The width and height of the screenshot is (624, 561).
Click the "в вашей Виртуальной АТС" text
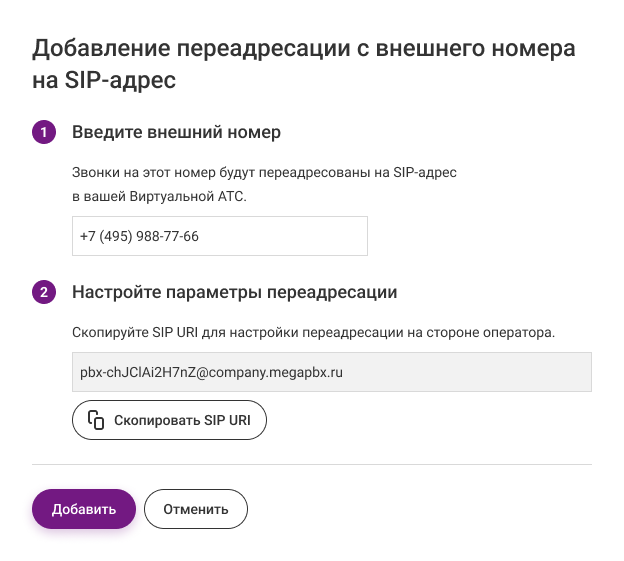click(x=159, y=196)
